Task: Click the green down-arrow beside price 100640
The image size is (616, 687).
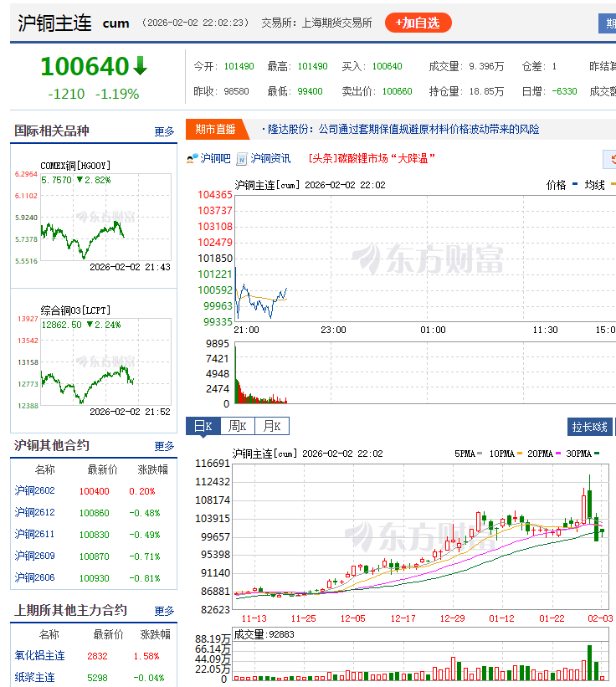Action: (141, 66)
